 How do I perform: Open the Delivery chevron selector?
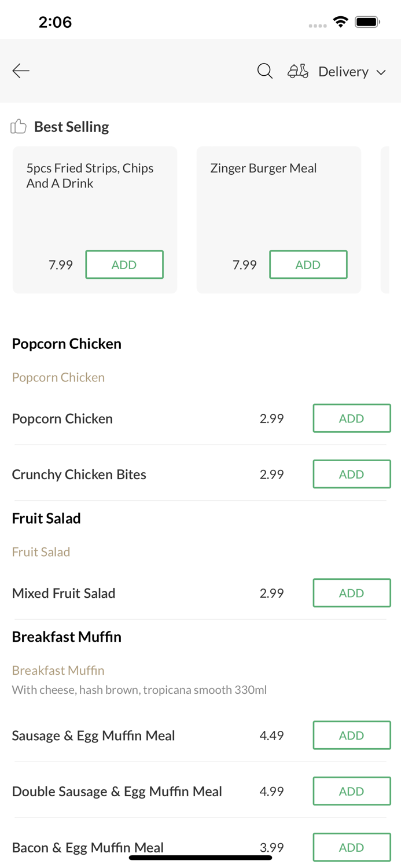[x=382, y=73]
